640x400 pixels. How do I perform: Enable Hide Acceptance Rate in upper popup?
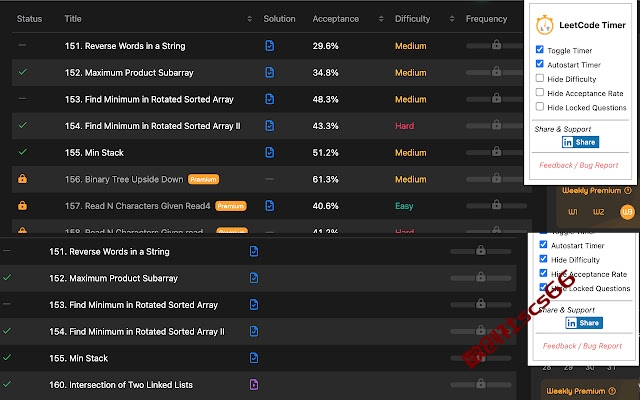(540, 92)
